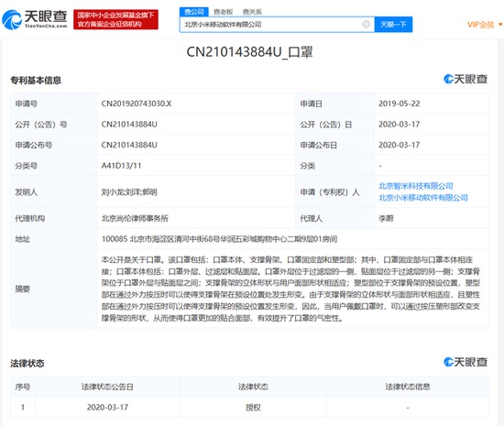Switch to the 查公司 search tab

(194, 12)
